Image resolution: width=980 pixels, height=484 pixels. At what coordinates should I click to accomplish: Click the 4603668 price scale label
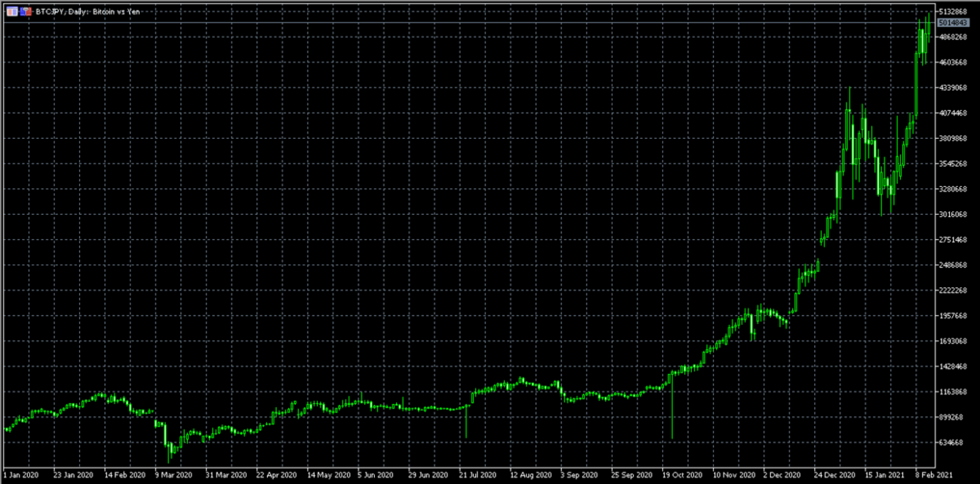[954, 63]
